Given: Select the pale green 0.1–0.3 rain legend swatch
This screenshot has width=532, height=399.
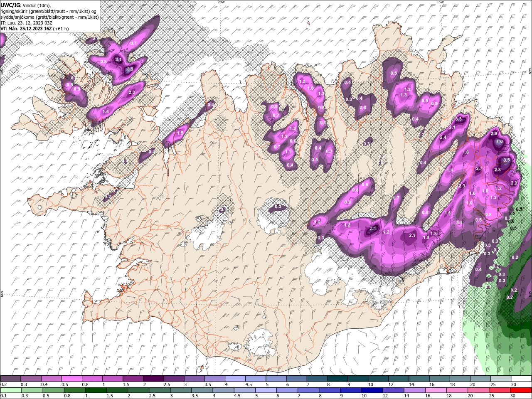Looking at the screenshot, I should (x=10, y=390).
